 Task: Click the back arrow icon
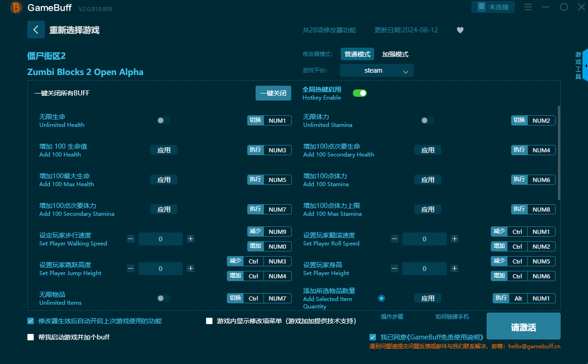pos(36,30)
